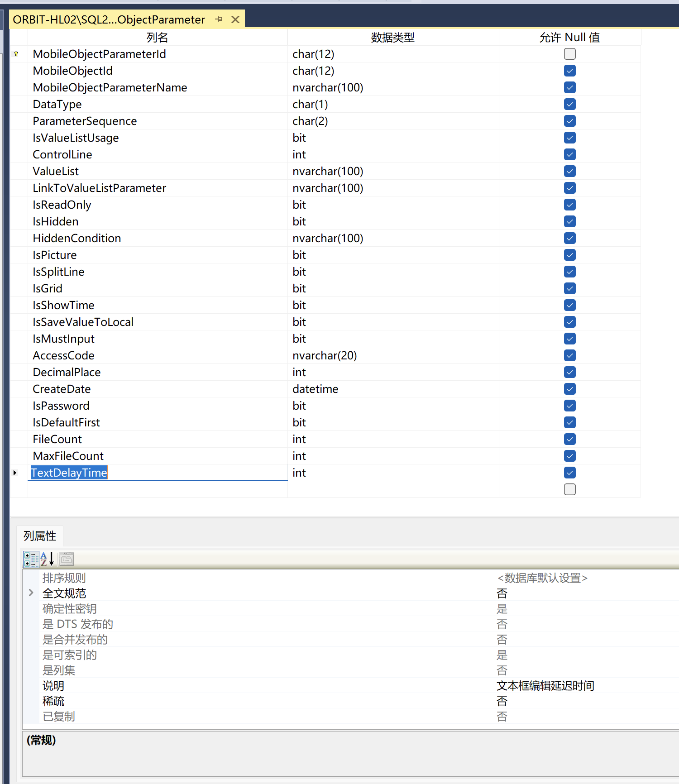Edit the TextDelayTime column name field

[158, 473]
